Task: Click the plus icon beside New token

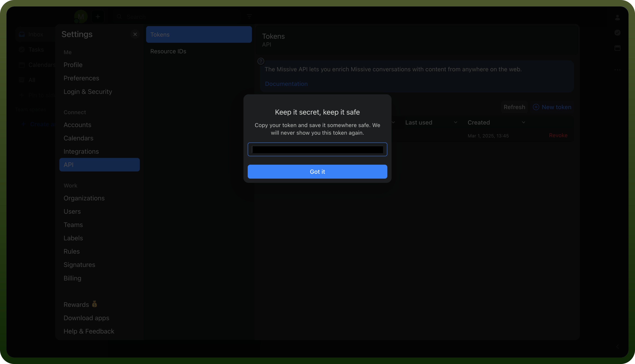Action: point(536,107)
